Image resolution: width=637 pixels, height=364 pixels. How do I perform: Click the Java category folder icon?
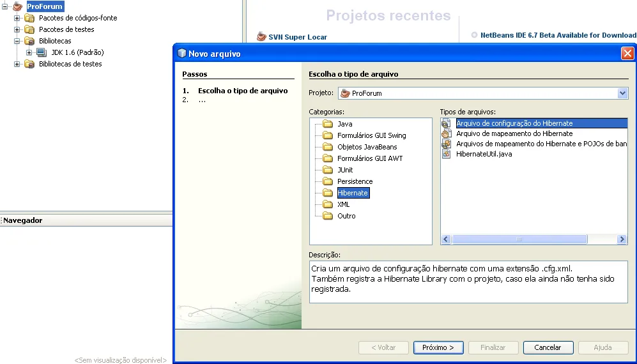tap(328, 124)
